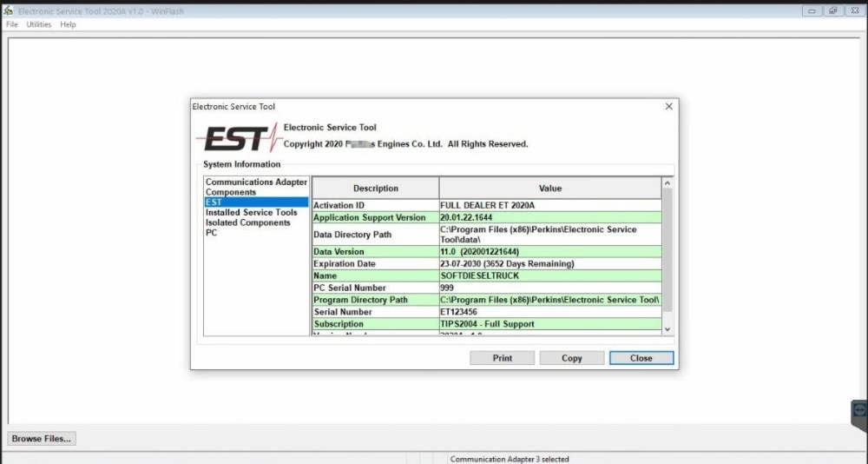The image size is (868, 464).
Task: Click the Print button
Action: (x=502, y=358)
